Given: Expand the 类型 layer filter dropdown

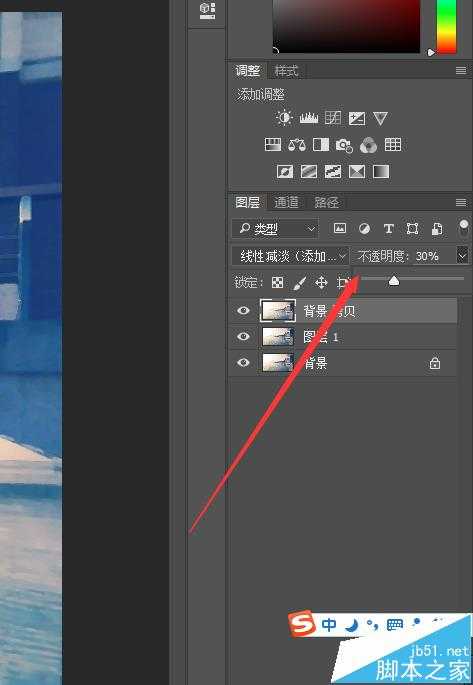Looking at the screenshot, I should (x=275, y=228).
